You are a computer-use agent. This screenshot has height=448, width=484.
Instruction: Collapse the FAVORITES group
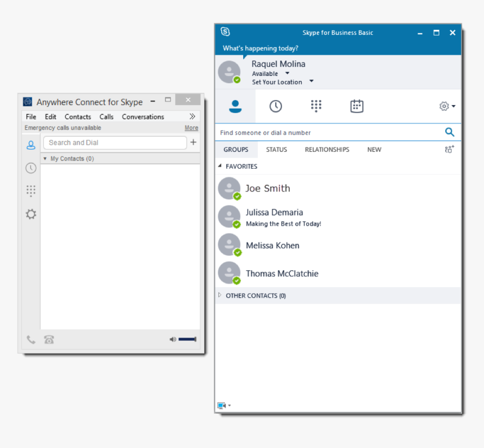point(220,166)
